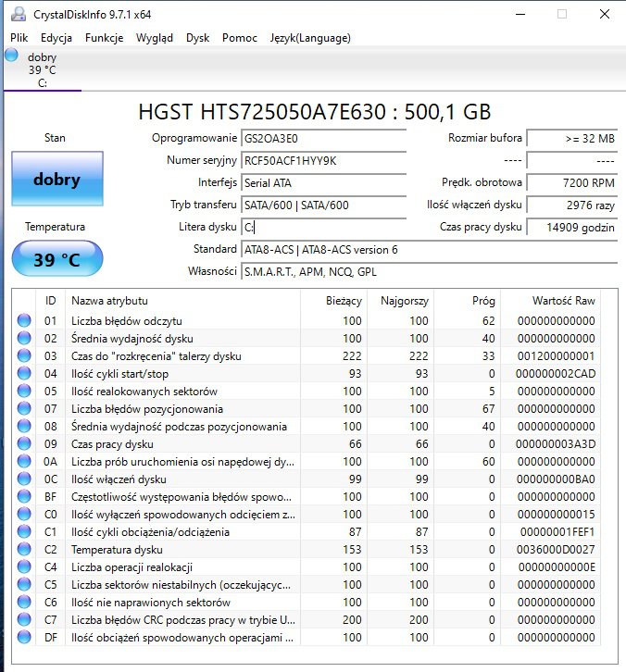
Task: Select the 'Ilość realokowanych sektorów' row text
Action: (144, 392)
